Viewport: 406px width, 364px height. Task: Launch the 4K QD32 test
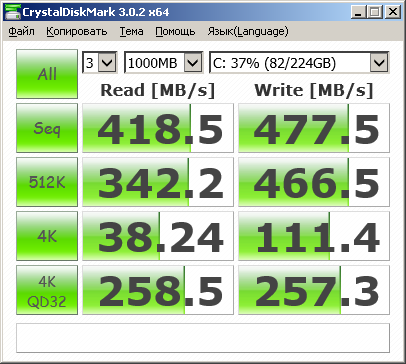tap(47, 290)
